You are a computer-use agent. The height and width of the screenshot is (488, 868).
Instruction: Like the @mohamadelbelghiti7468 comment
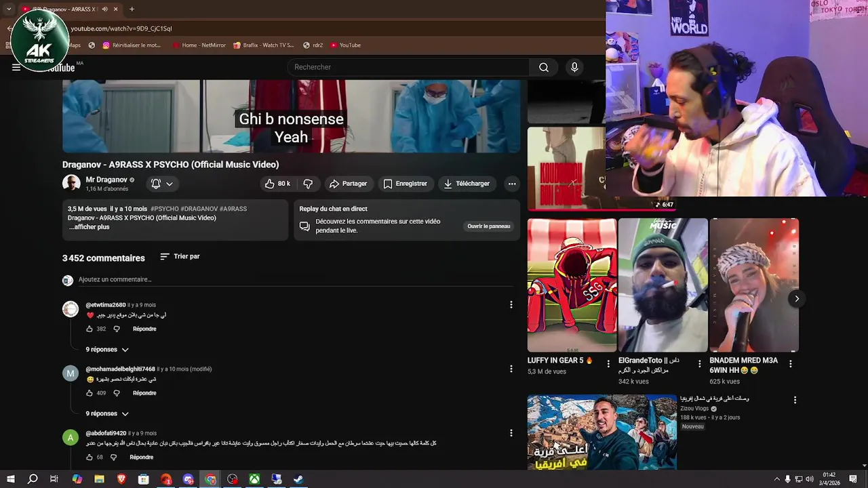click(x=90, y=393)
